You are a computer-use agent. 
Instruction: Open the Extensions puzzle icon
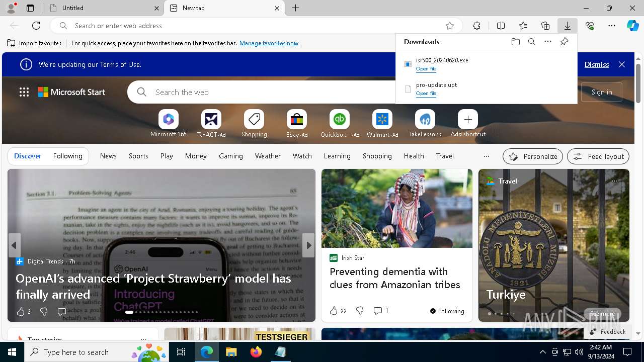[x=476, y=26]
